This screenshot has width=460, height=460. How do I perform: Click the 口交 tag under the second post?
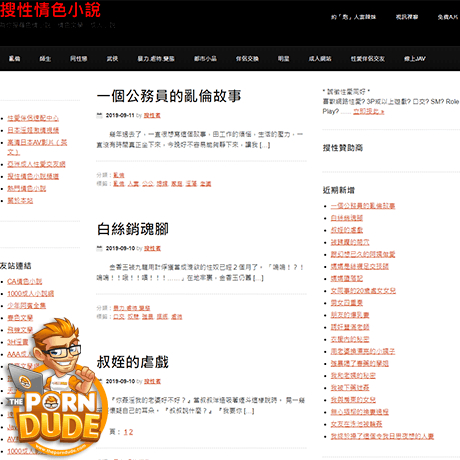coord(119,317)
